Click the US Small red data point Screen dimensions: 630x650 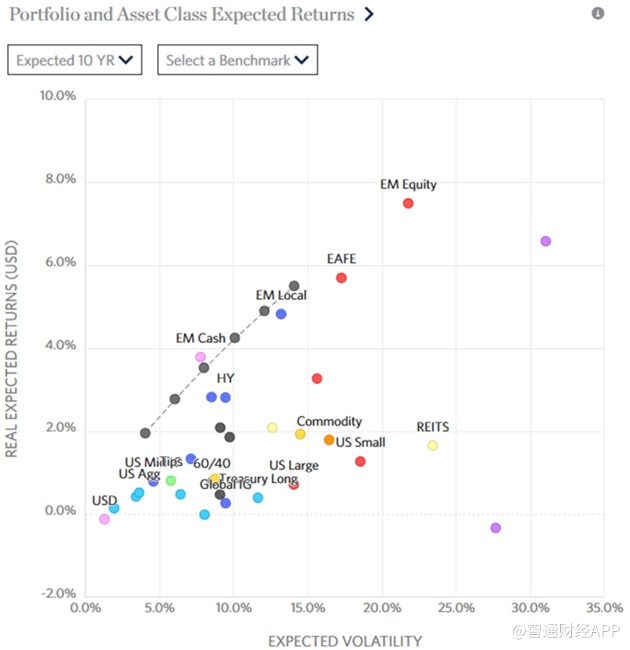pos(360,461)
